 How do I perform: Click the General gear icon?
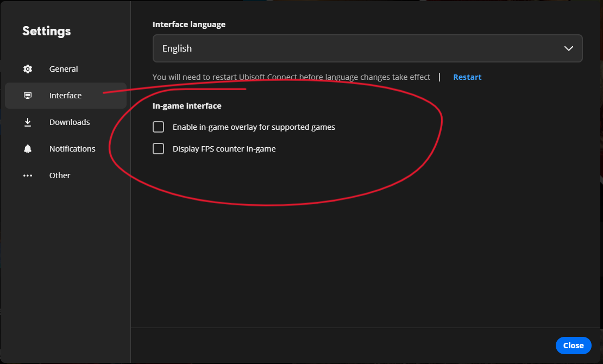pos(28,69)
